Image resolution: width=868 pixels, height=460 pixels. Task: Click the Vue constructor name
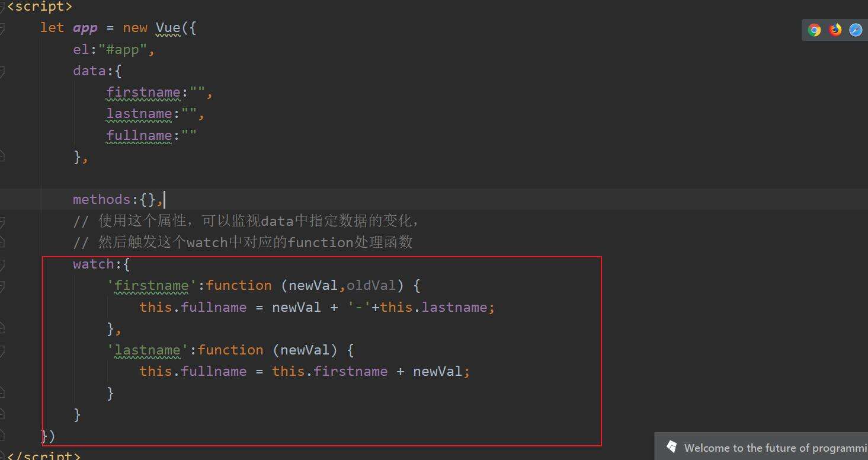(168, 28)
